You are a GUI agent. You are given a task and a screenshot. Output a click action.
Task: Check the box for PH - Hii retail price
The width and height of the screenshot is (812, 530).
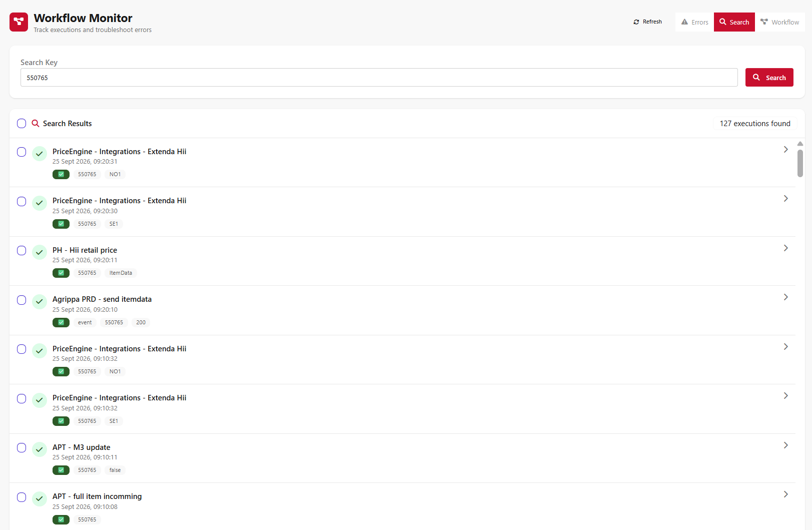(x=22, y=250)
